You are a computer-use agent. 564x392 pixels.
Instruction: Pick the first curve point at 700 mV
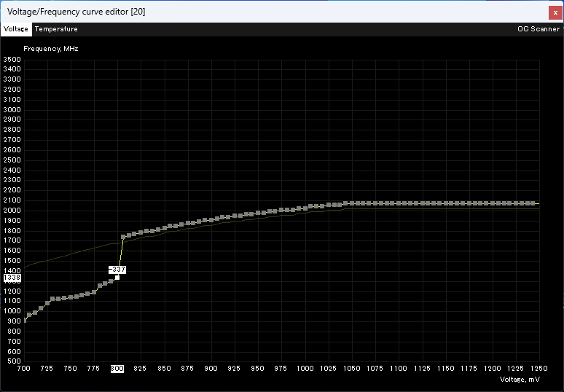tap(24, 320)
